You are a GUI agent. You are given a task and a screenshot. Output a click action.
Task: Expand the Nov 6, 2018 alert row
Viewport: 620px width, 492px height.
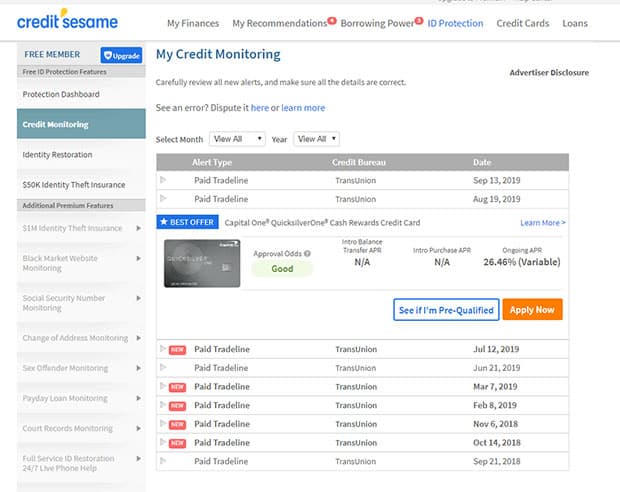coord(163,423)
